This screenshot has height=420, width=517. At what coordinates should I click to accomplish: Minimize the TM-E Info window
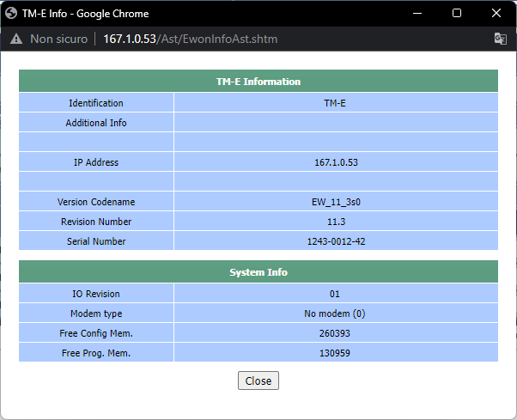417,13
